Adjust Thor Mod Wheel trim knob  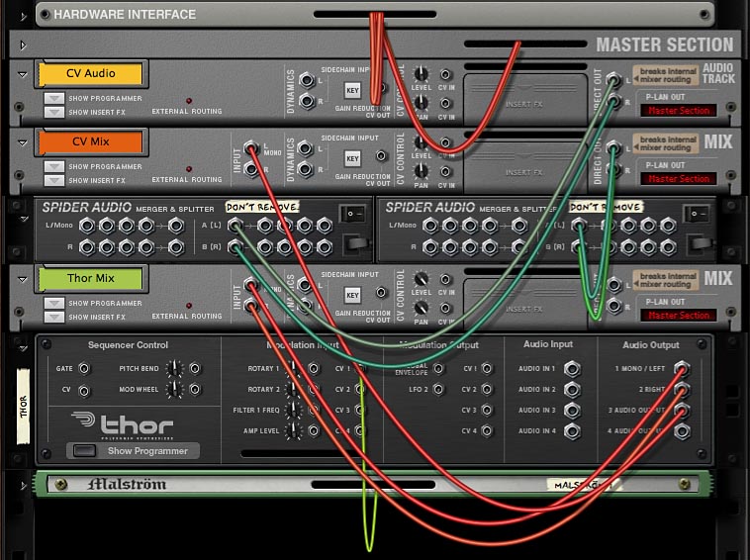(174, 389)
